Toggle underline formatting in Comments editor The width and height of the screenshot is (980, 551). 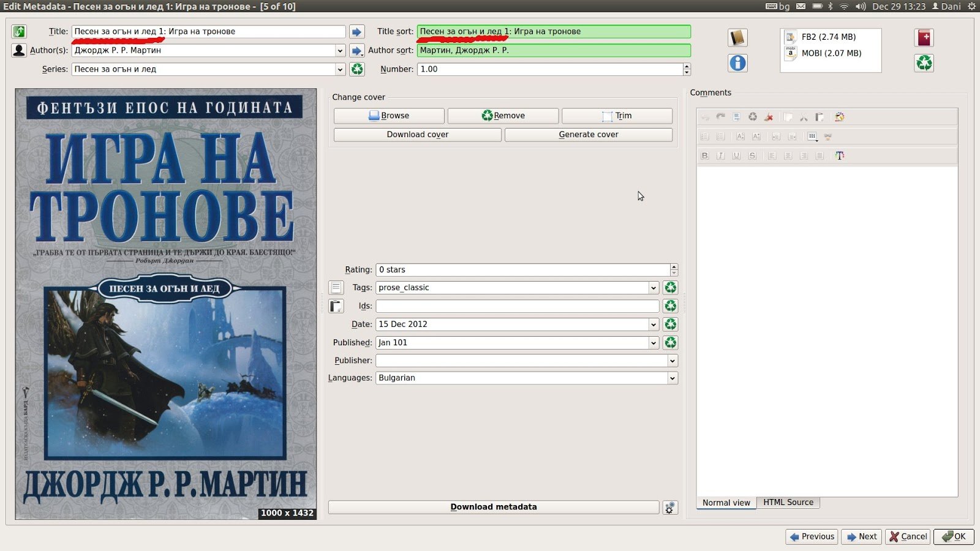[736, 156]
